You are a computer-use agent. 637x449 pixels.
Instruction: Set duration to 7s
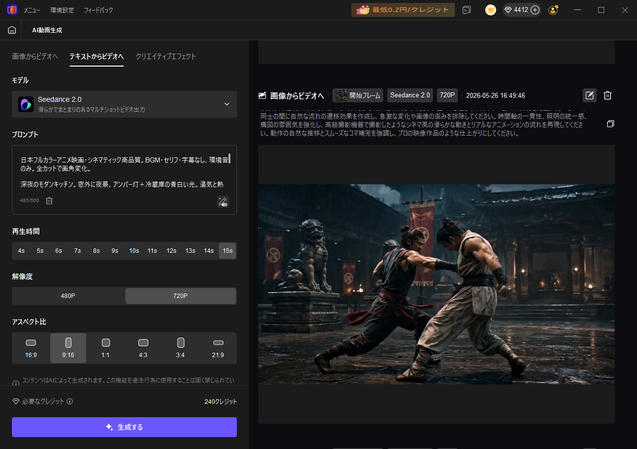tap(77, 251)
